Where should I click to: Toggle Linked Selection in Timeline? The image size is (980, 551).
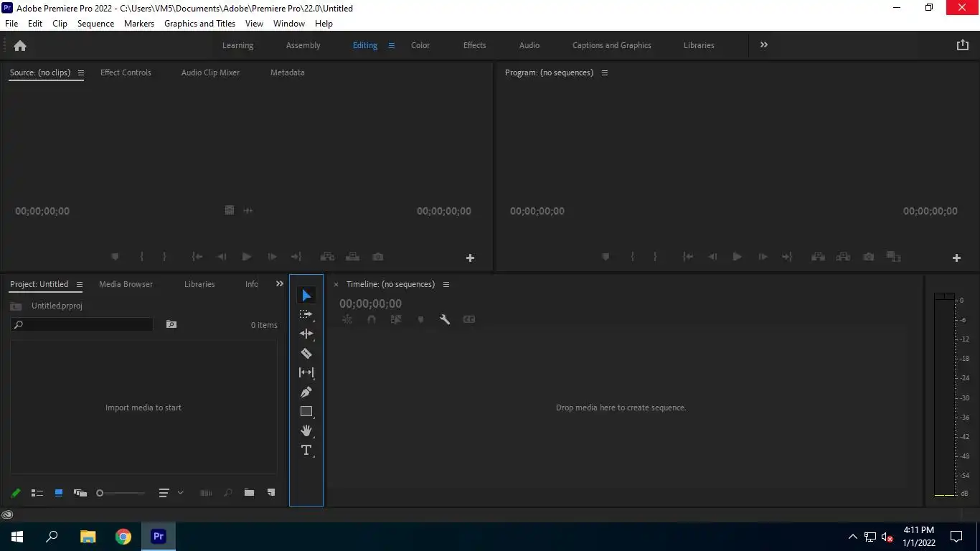click(x=396, y=319)
